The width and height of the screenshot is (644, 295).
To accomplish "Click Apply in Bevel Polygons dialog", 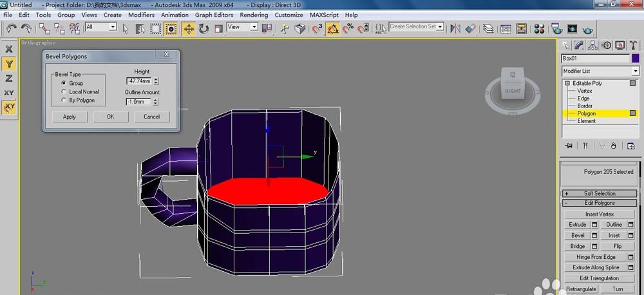I will click(x=70, y=117).
